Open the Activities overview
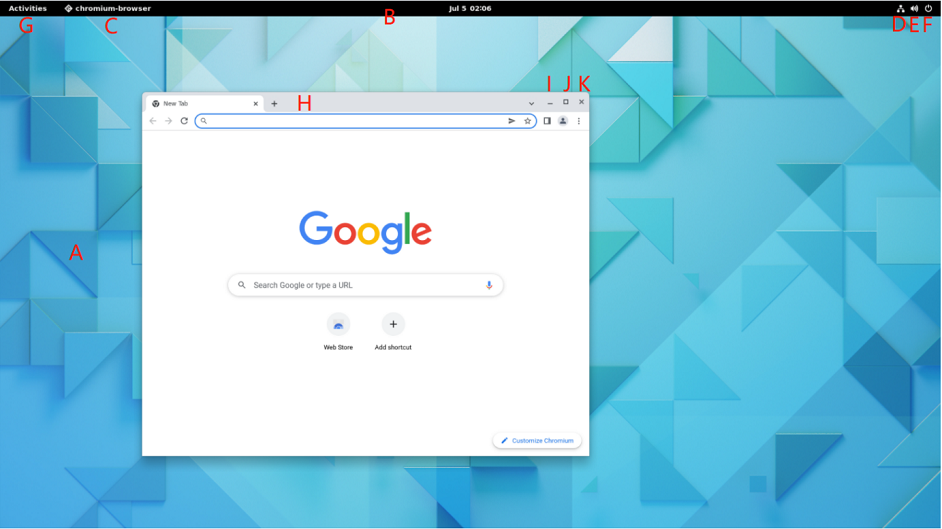 pos(28,8)
